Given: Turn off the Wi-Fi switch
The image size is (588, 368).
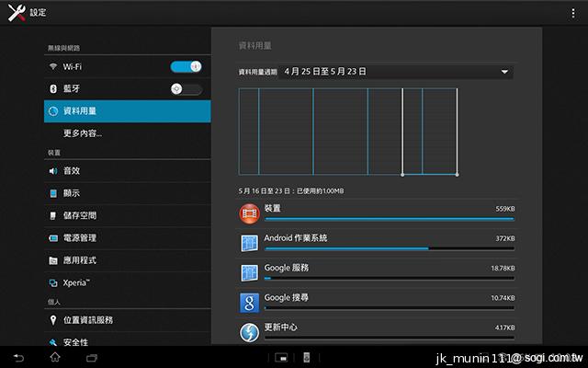Looking at the screenshot, I should [186, 67].
